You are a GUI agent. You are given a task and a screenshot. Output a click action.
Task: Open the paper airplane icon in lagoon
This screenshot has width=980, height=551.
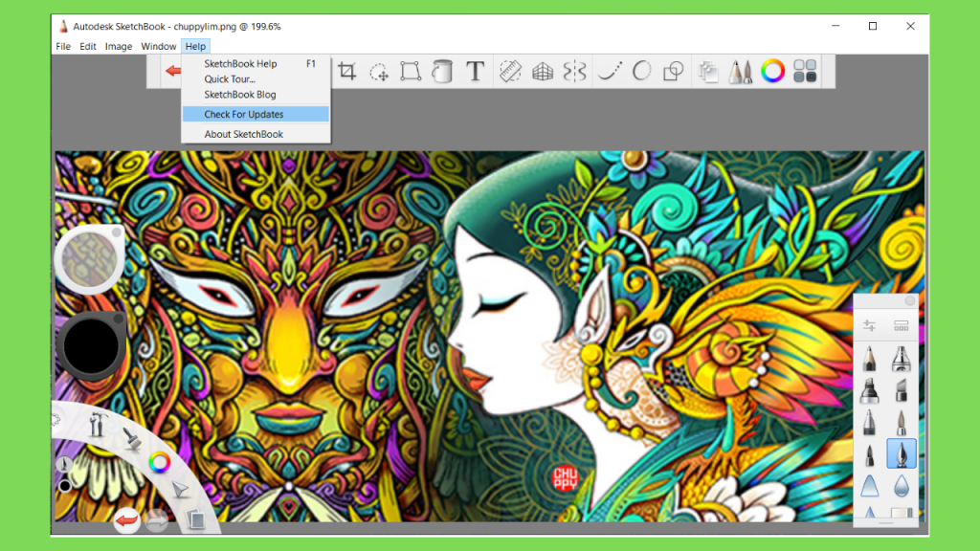click(x=179, y=490)
